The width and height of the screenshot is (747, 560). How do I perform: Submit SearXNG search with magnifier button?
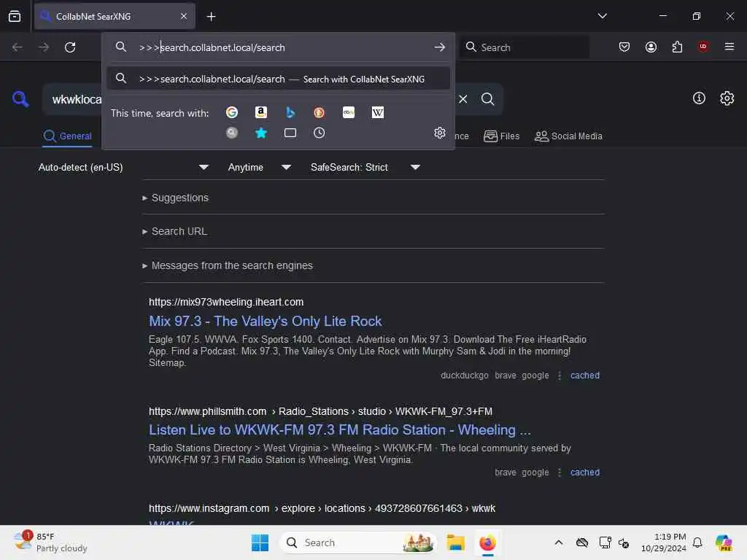click(487, 99)
